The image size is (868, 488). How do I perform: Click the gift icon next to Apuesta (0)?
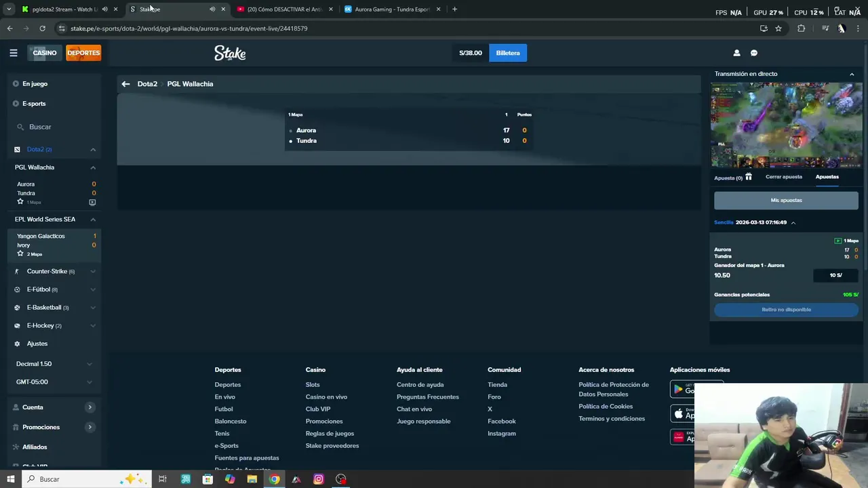coord(749,177)
